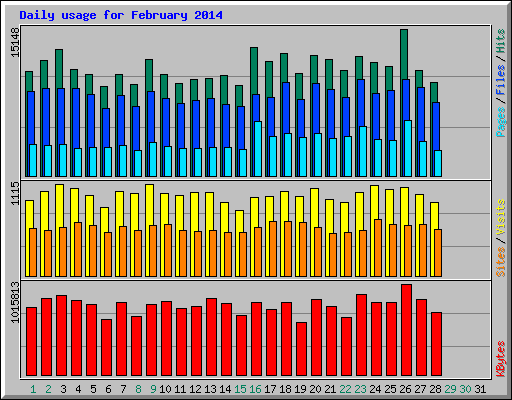
Task: Click day label '4' on axis
Action: coord(78,389)
